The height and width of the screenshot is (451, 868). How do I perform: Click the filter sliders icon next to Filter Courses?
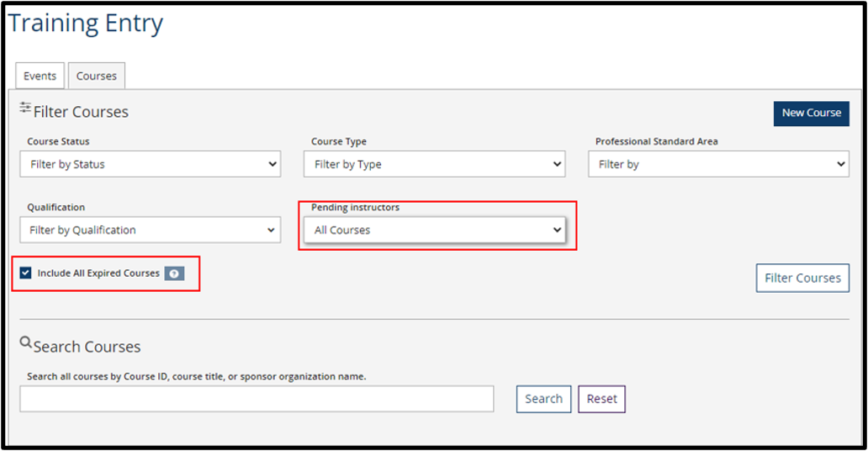coord(25,108)
